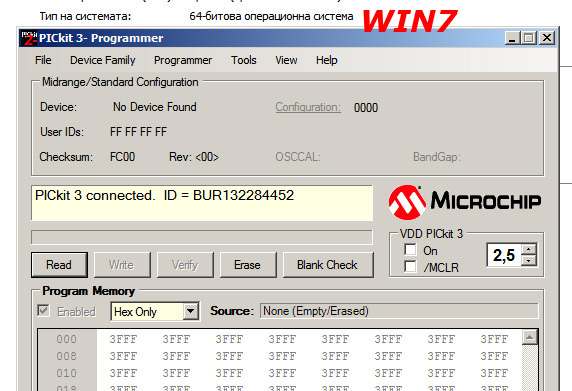The image size is (572, 391).
Task: Click the User IDs value FF FF FF FF
Action: pyautogui.click(x=138, y=132)
